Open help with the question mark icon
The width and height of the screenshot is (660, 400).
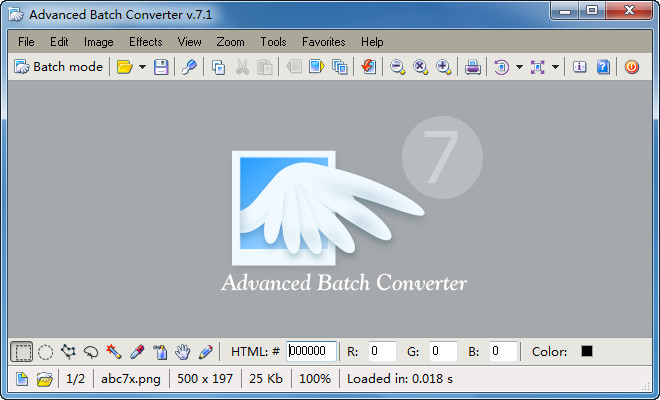pyautogui.click(x=603, y=67)
